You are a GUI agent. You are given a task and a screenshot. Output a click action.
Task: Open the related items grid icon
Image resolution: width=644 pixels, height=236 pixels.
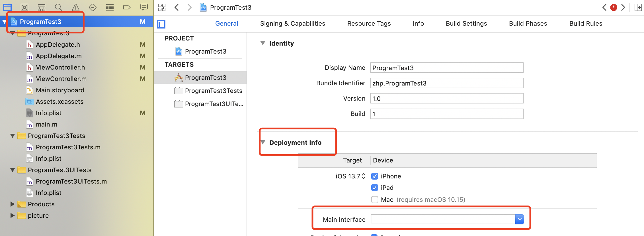click(162, 7)
